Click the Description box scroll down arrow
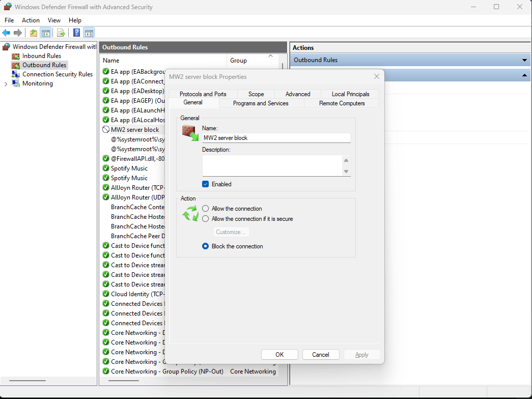This screenshot has width=532, height=399. point(346,172)
